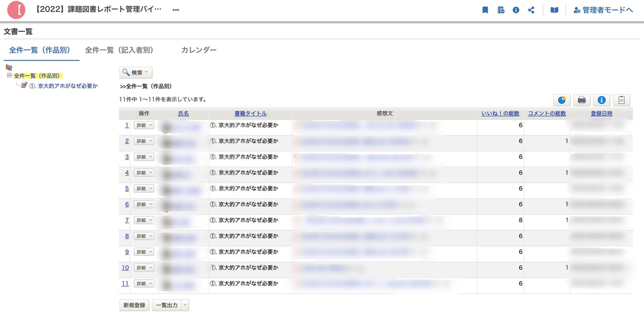The height and width of the screenshot is (319, 644).
Task: Click the 感想文 column header text
Action: (385, 114)
